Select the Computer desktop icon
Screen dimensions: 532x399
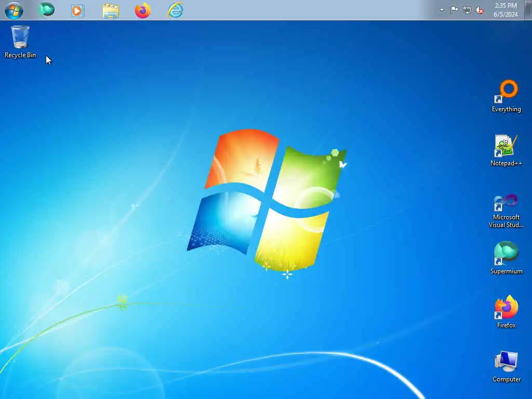(506, 366)
